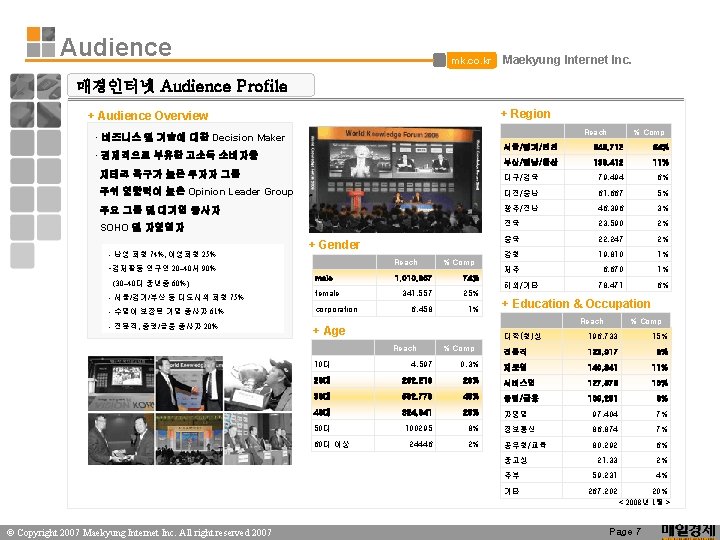Screen dimensions: 720x540
Task: Click the Reach header in Gender table
Action: click(405, 262)
